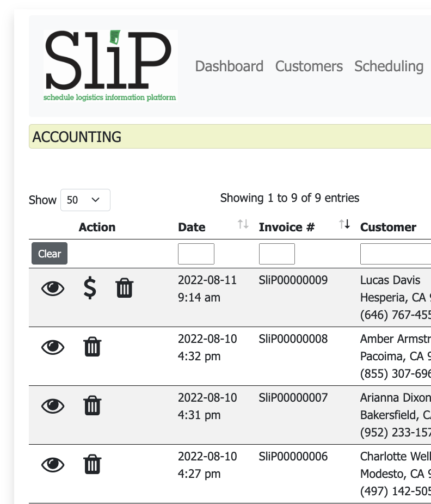View invoice SliP00000009 with eye icon
The image size is (431, 504).
tap(53, 288)
